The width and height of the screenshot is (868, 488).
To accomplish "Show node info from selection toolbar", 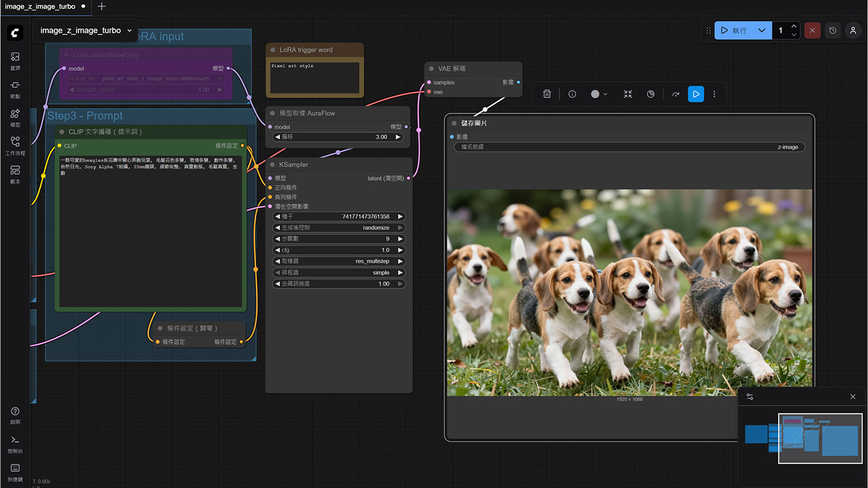I will [572, 94].
